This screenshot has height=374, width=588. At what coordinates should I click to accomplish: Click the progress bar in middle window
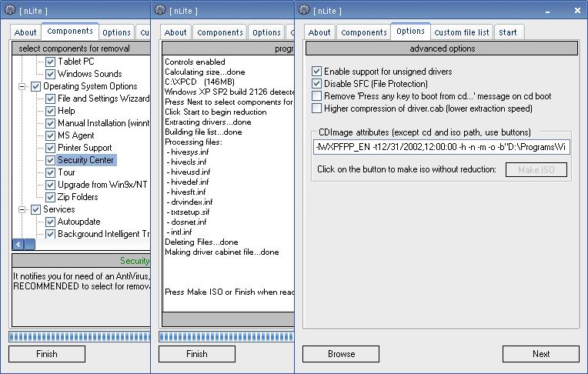[x=226, y=336]
